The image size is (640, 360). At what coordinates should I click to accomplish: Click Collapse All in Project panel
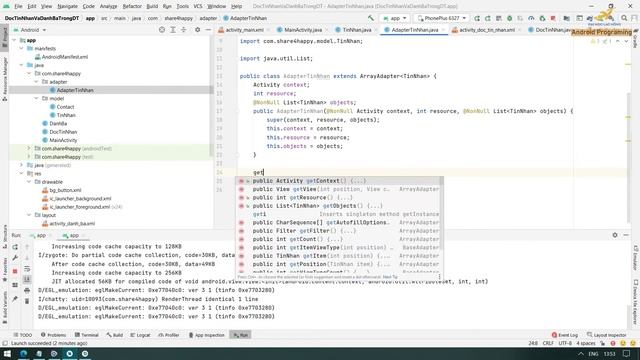(x=184, y=30)
